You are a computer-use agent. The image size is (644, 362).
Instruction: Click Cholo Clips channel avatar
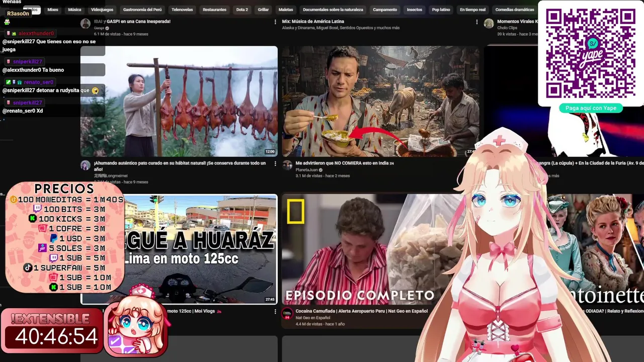pos(489,23)
